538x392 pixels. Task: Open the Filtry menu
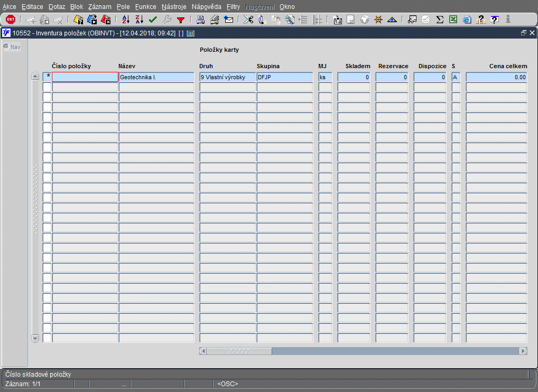click(x=233, y=7)
